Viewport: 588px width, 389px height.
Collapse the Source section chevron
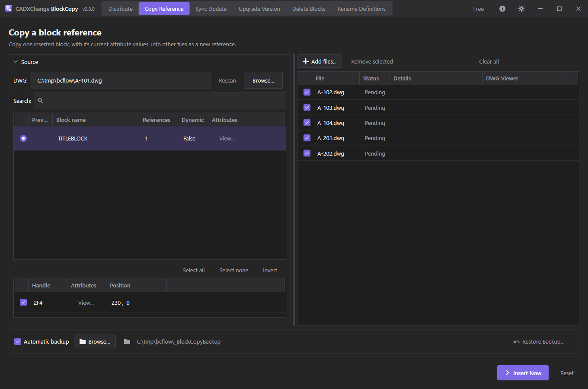pos(16,62)
